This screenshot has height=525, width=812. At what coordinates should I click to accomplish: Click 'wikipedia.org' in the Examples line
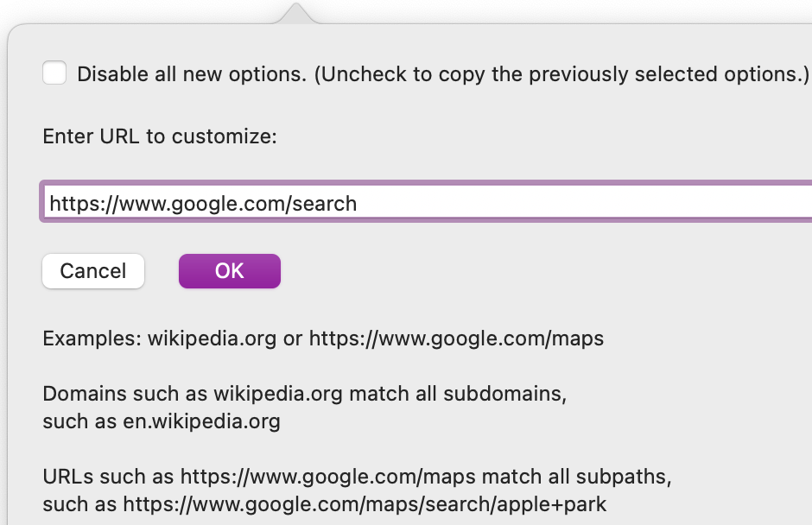212,338
